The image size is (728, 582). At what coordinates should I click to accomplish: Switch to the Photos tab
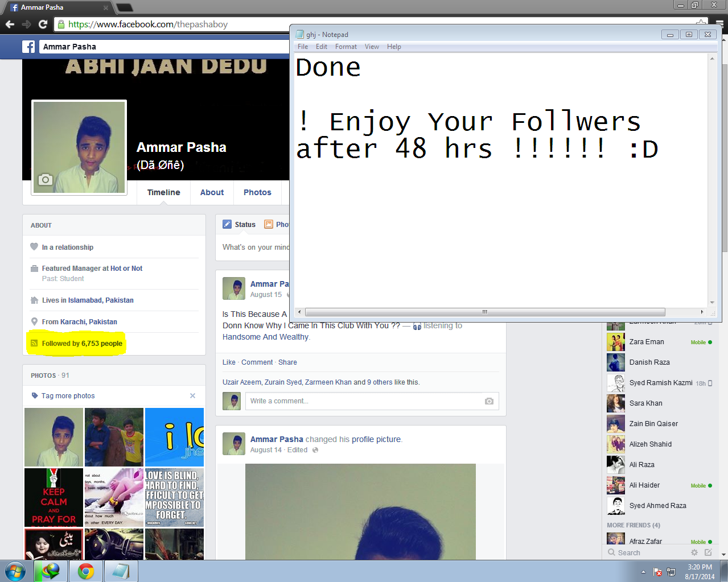click(x=257, y=192)
